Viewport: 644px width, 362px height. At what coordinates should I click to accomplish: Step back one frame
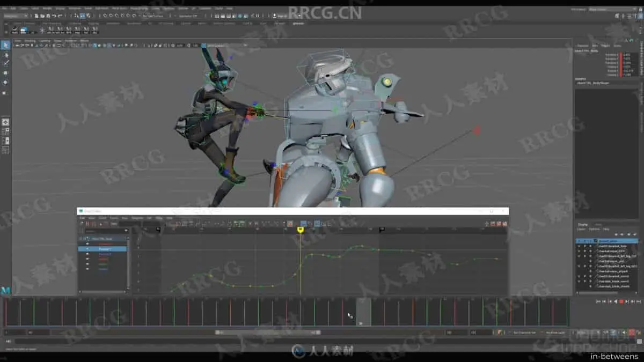(604, 301)
